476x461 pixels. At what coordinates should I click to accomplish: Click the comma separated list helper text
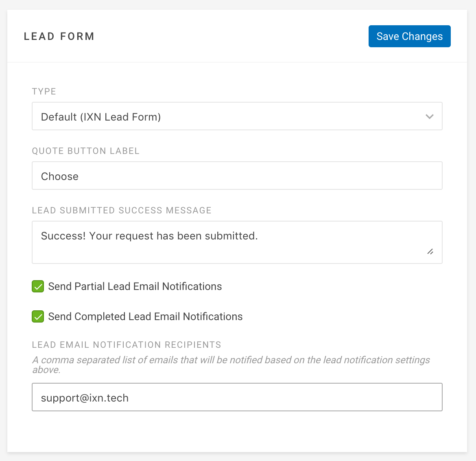pyautogui.click(x=231, y=364)
